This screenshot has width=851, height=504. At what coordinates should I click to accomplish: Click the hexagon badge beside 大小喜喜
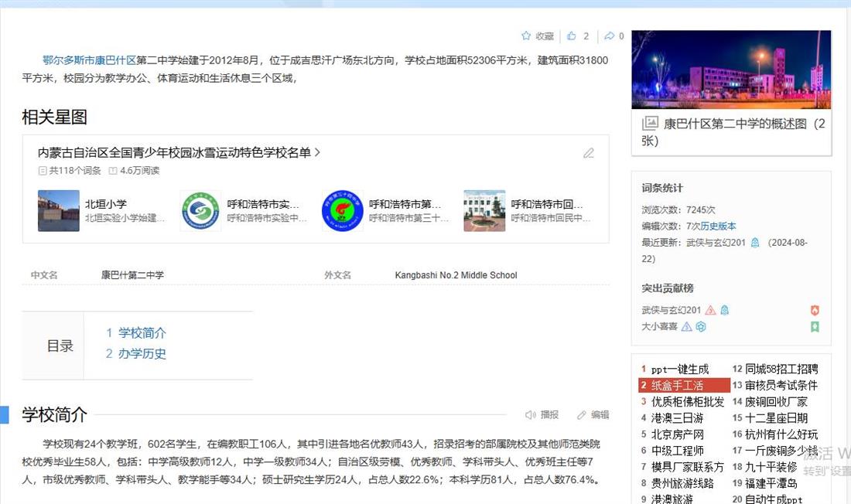pos(701,327)
